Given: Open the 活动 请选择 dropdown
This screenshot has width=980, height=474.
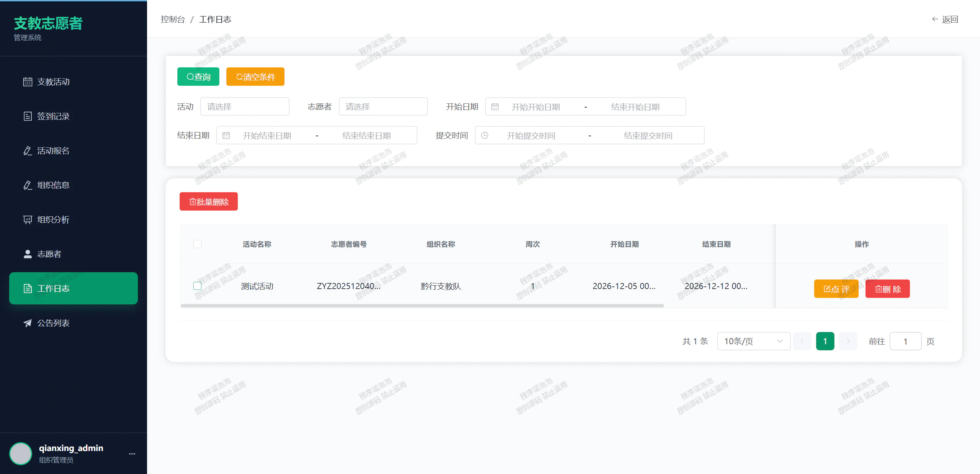Looking at the screenshot, I should pos(245,106).
